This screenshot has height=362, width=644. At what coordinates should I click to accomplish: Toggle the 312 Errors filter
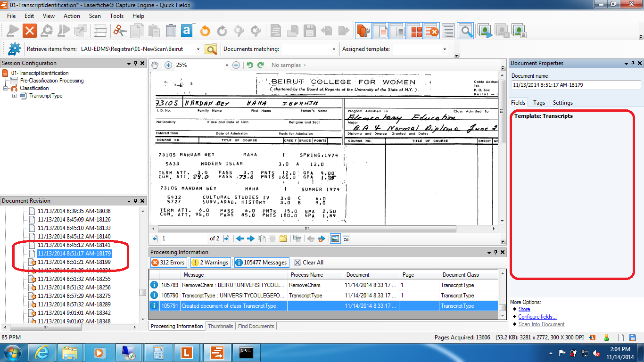(168, 263)
